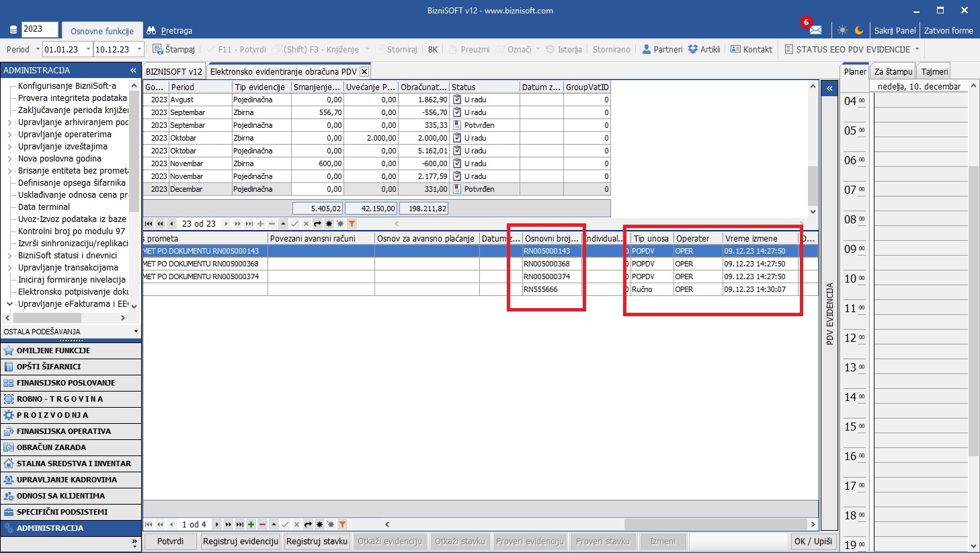The image size is (980, 553).
Task: Open filter in the lower grid navigator
Action: coord(342,525)
